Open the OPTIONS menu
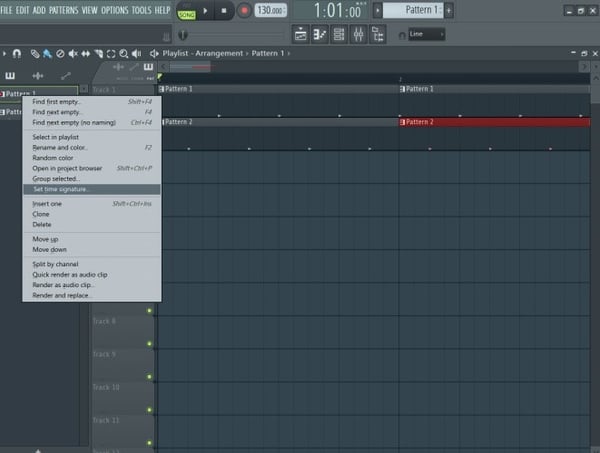The image size is (600, 453). coord(115,10)
